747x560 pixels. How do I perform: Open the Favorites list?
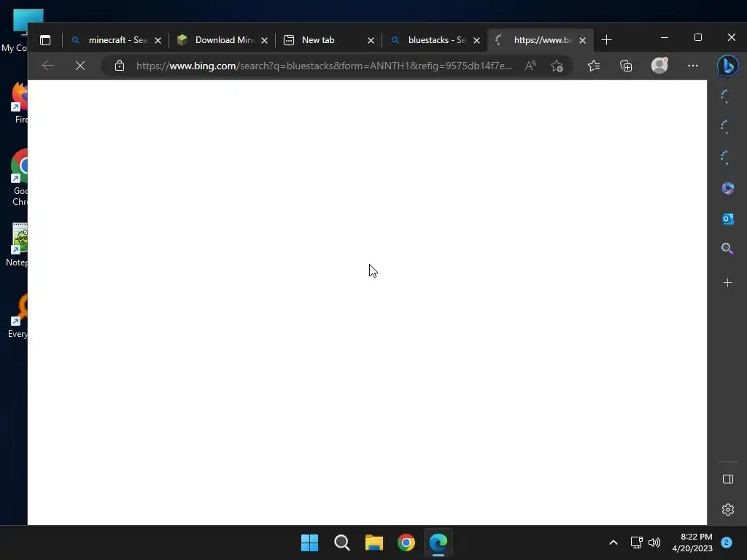pyautogui.click(x=594, y=66)
